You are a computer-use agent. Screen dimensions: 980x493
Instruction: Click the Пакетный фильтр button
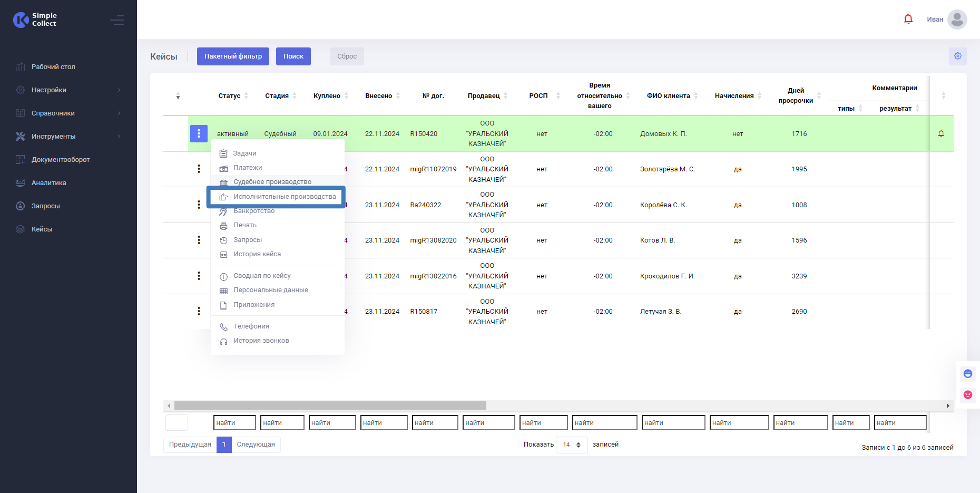pyautogui.click(x=233, y=56)
